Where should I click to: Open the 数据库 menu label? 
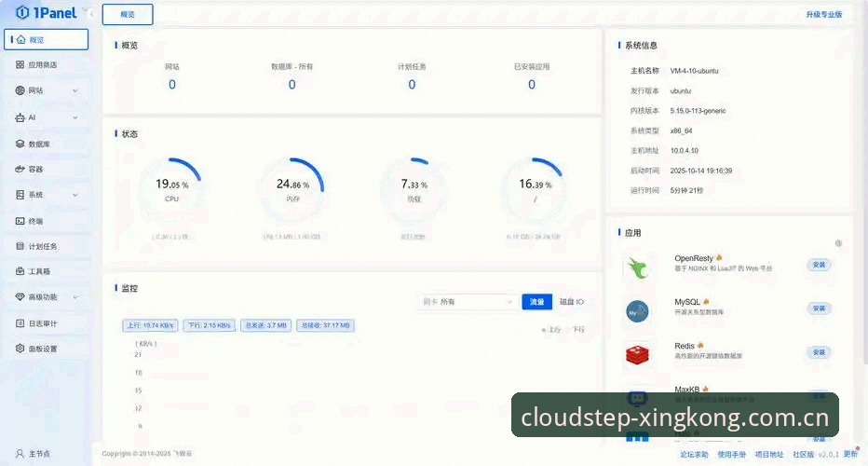point(39,144)
